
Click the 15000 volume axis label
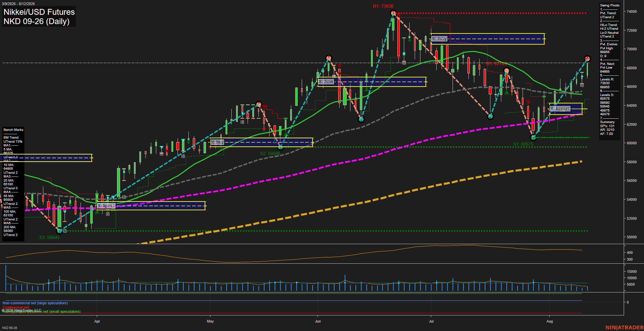[x=632, y=271]
